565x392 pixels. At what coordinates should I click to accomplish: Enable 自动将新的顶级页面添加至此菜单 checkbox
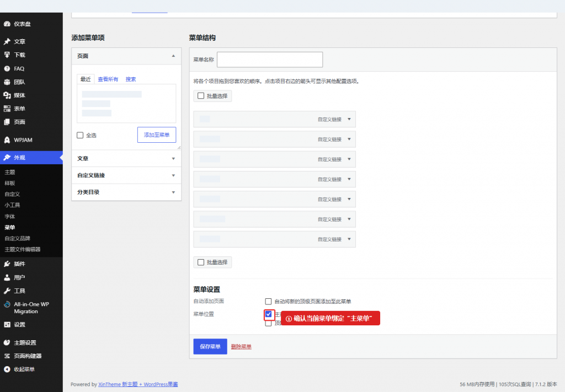tap(268, 301)
